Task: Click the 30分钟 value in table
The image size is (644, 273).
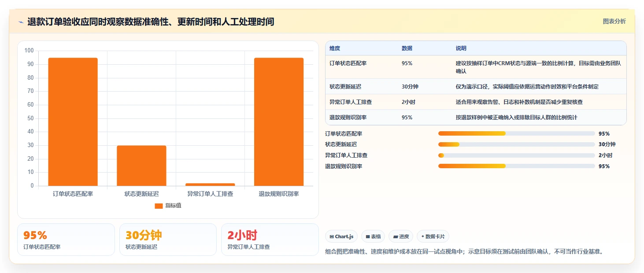Action: [410, 87]
